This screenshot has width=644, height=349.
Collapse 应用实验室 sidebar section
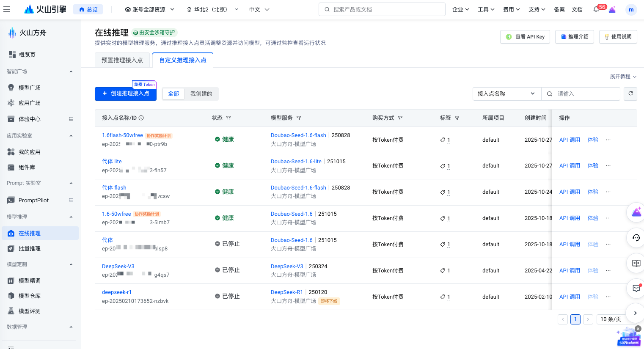coord(71,136)
